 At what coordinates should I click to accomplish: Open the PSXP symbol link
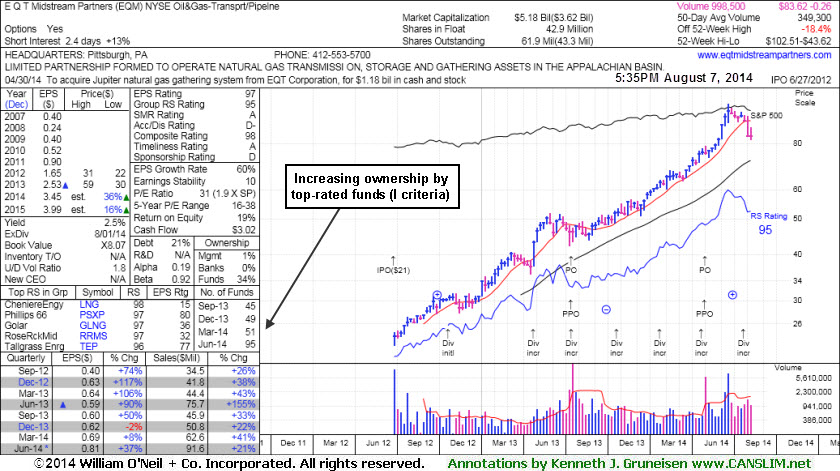[92, 315]
